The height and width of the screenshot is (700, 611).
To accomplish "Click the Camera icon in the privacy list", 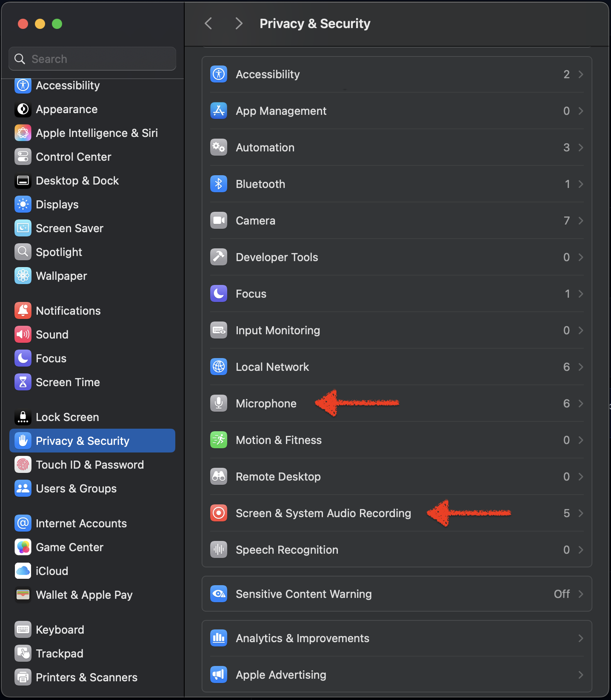I will 219,221.
